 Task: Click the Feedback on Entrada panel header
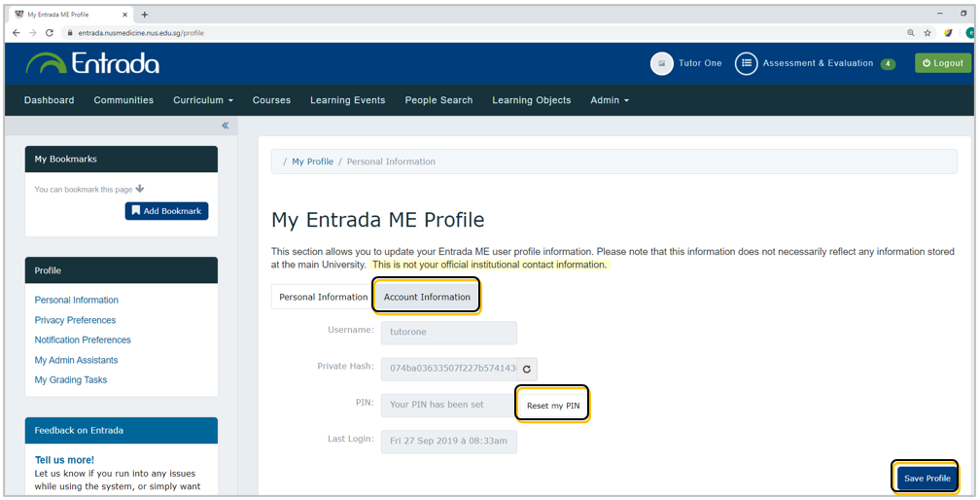122,431
